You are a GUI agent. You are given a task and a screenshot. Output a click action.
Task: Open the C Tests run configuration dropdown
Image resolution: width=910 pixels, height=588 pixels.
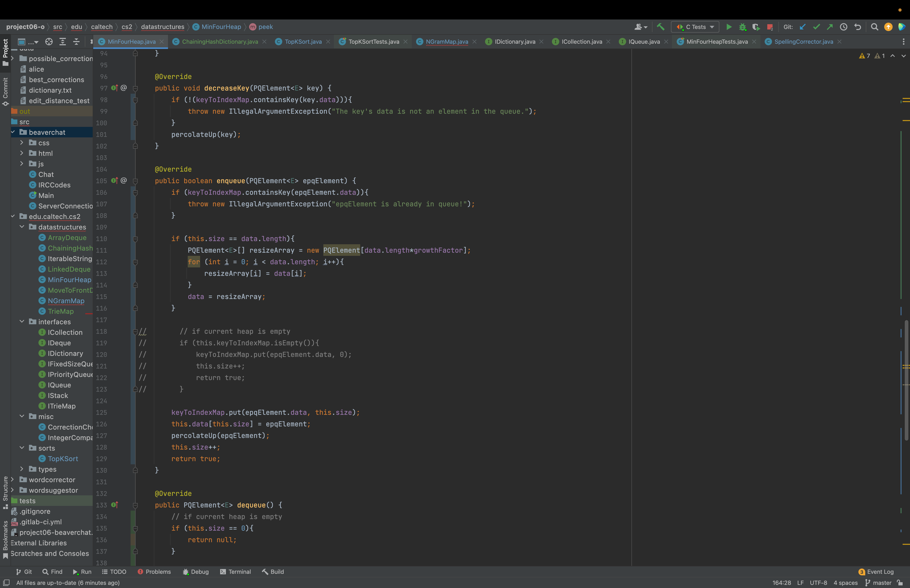click(x=695, y=27)
